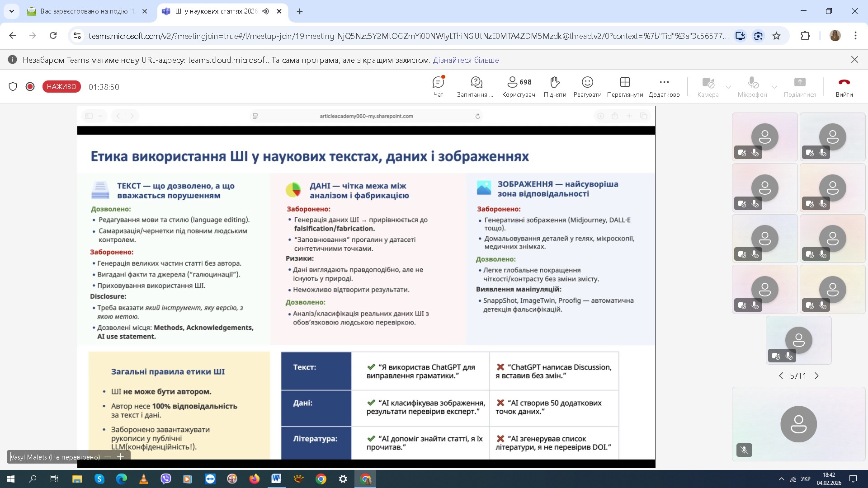Open Переглянути view layout options
This screenshot has height=488, width=868.
coord(625,86)
